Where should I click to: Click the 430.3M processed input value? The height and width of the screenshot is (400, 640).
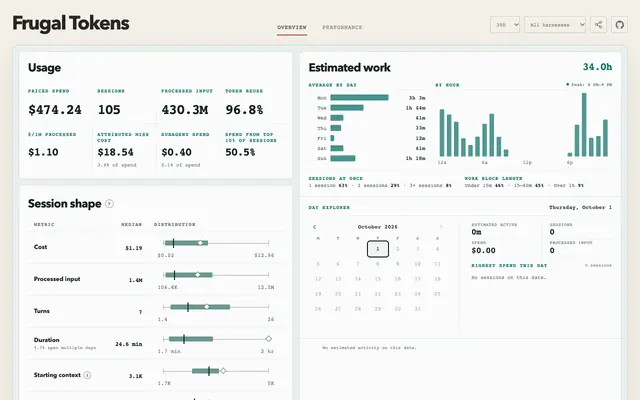coord(185,110)
